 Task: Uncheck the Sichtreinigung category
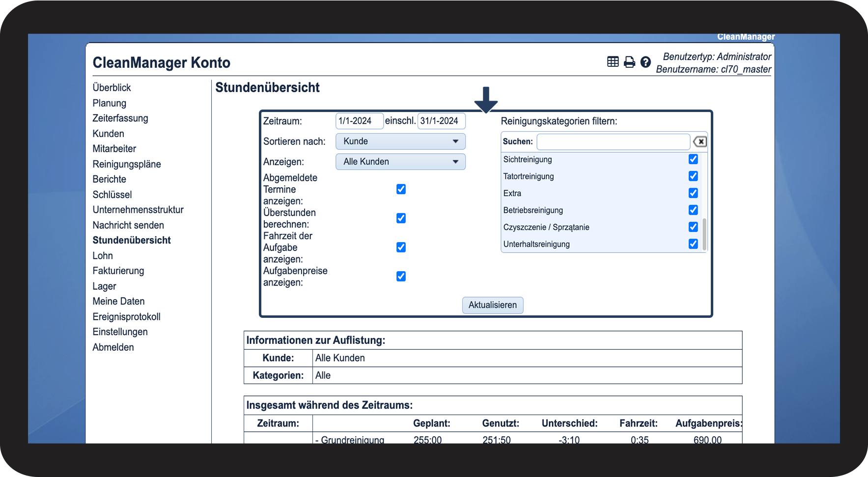coord(693,159)
